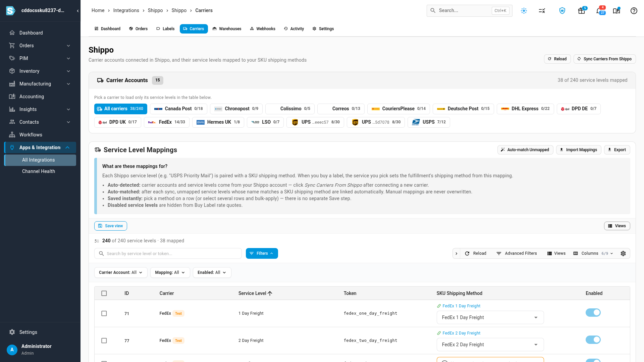644x362 pixels.
Task: Open the gift box icon
Action: point(582,11)
